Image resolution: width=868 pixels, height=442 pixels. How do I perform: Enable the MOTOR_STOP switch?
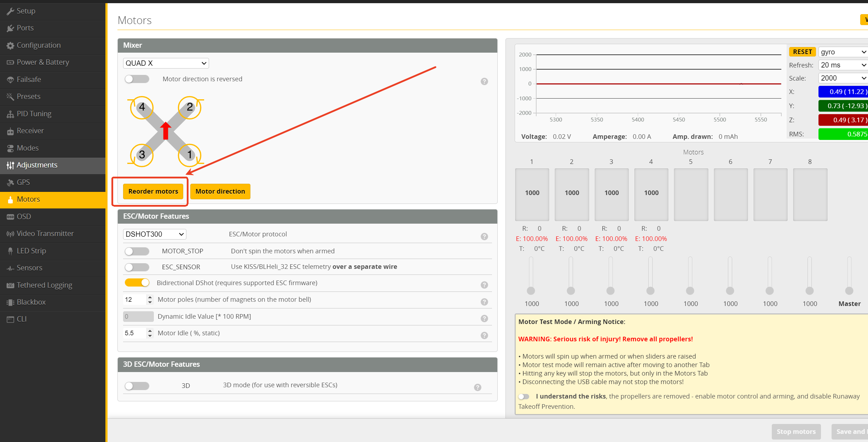tap(137, 251)
